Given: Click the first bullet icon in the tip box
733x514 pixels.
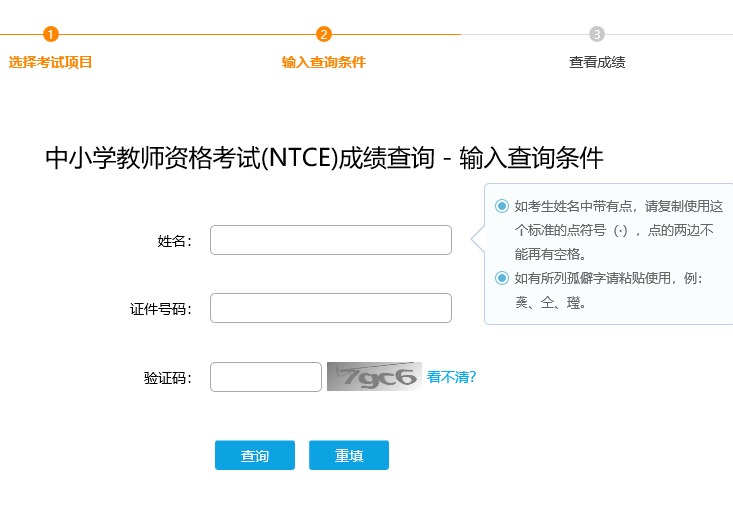Looking at the screenshot, I should point(502,206).
